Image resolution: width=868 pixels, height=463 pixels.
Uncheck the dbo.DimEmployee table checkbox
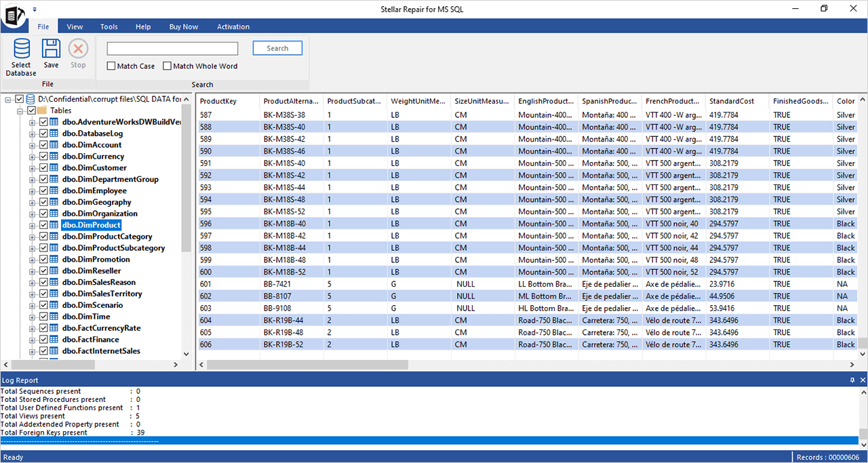(43, 190)
